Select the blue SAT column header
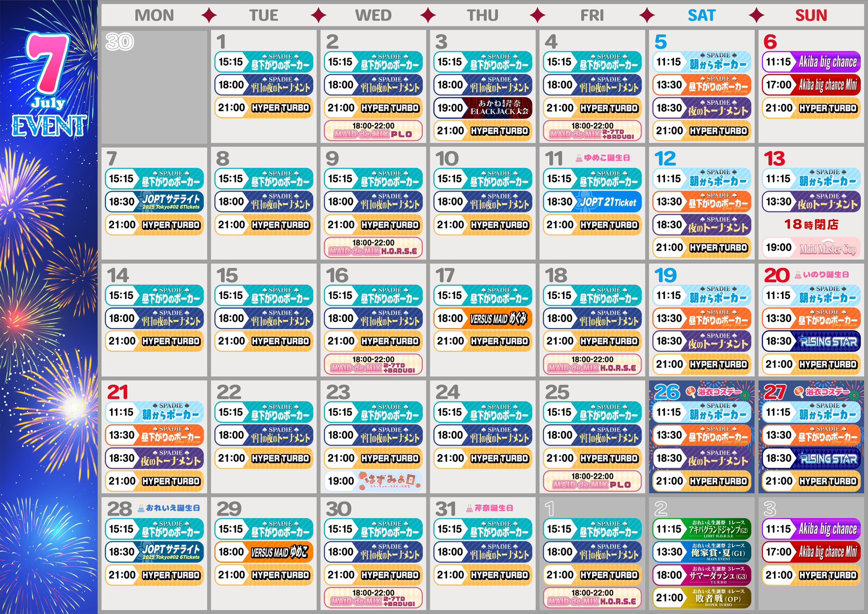Screen dimensions: 868x614 tap(701, 16)
